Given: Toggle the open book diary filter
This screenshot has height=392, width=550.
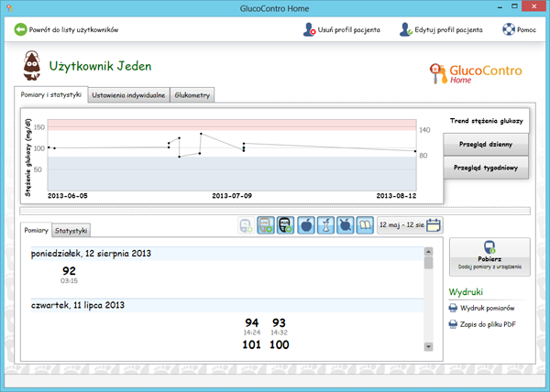Looking at the screenshot, I should 365,225.
